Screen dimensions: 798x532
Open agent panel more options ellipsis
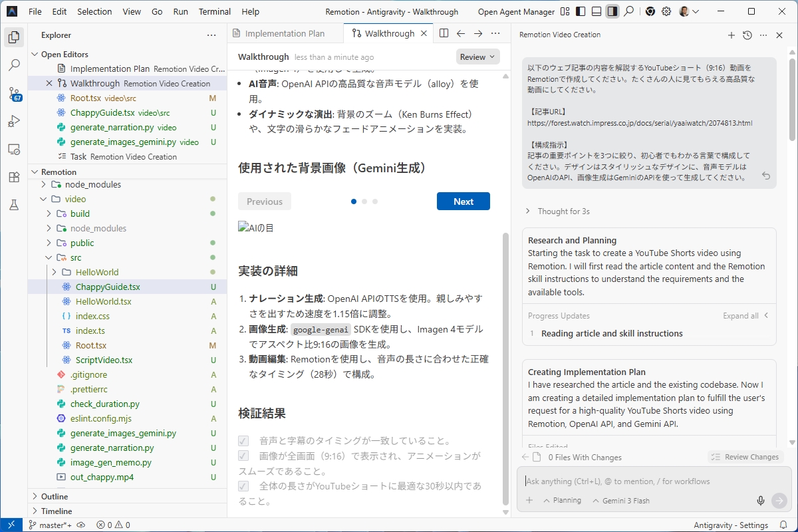763,35
